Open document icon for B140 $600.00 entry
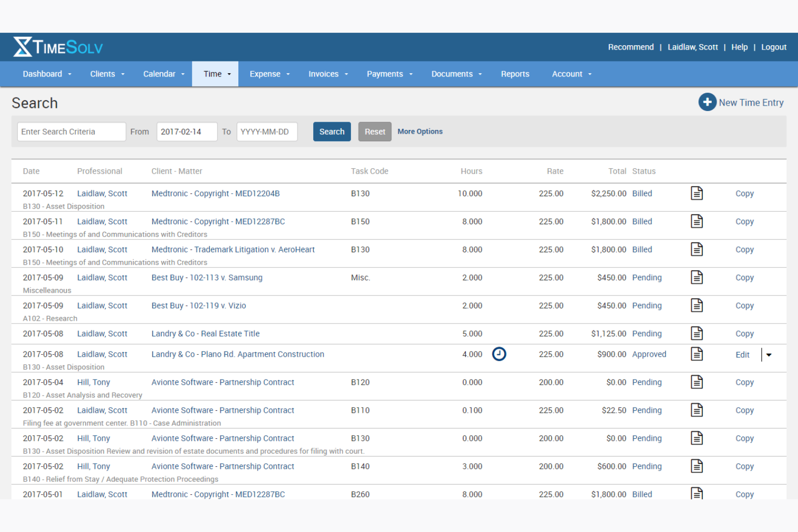This screenshot has height=532, width=798. [x=697, y=466]
